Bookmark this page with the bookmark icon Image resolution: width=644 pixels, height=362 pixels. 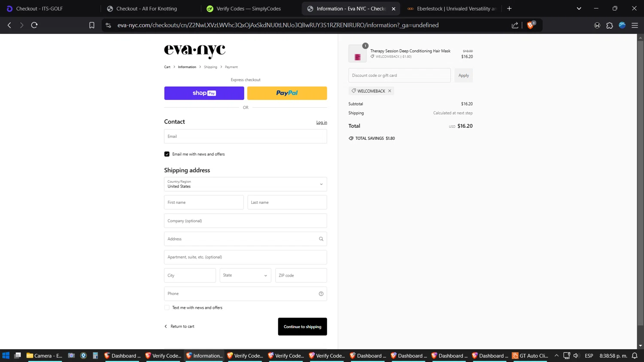pyautogui.click(x=91, y=25)
